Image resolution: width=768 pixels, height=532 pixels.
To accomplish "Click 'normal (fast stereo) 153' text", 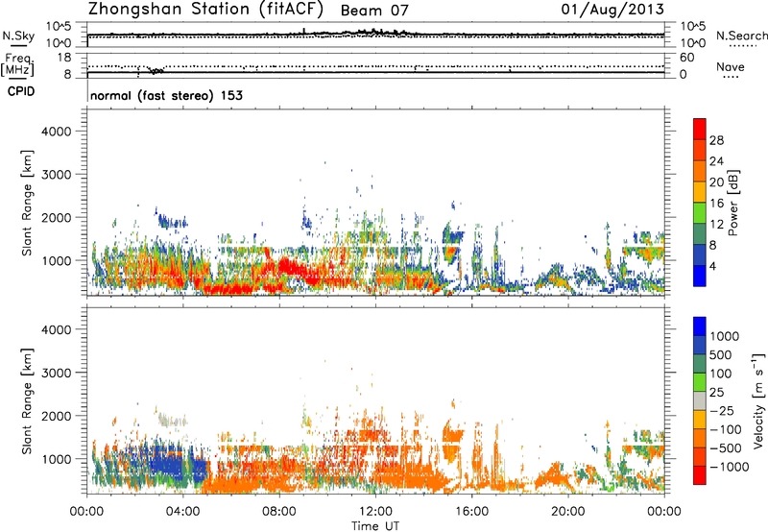I will pyautogui.click(x=166, y=95).
